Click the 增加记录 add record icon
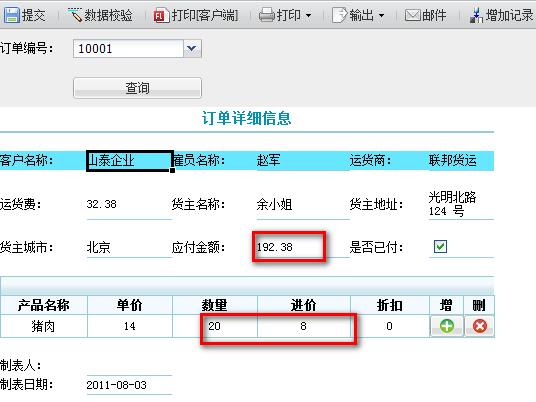This screenshot has width=536, height=402. [477, 15]
